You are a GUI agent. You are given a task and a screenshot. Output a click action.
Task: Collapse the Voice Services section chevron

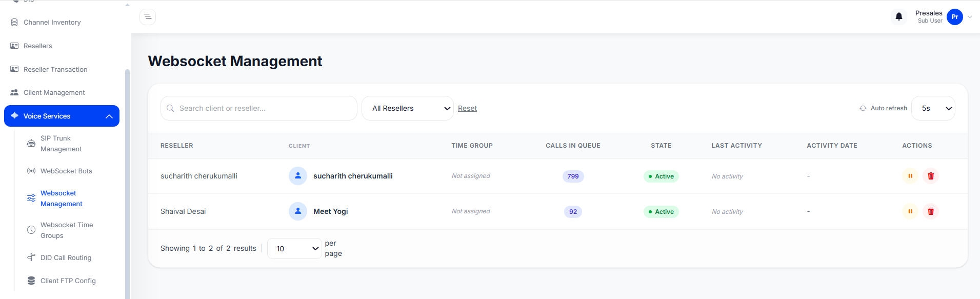109,116
